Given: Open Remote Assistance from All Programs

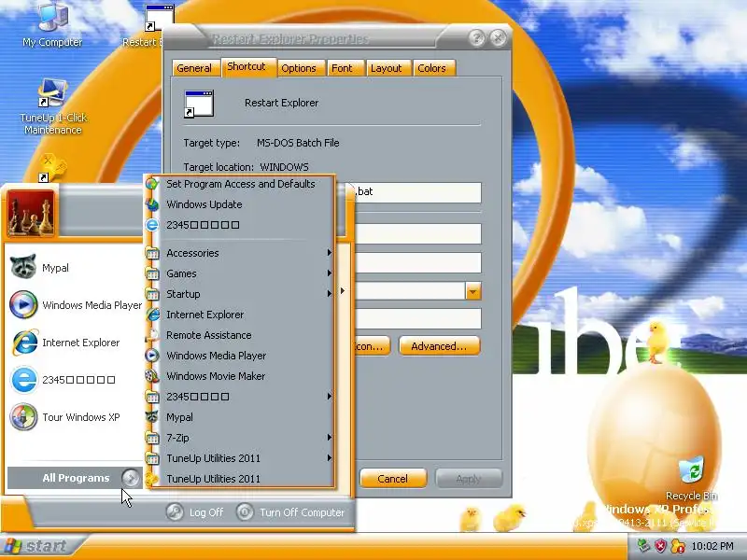Looking at the screenshot, I should (x=240, y=335).
